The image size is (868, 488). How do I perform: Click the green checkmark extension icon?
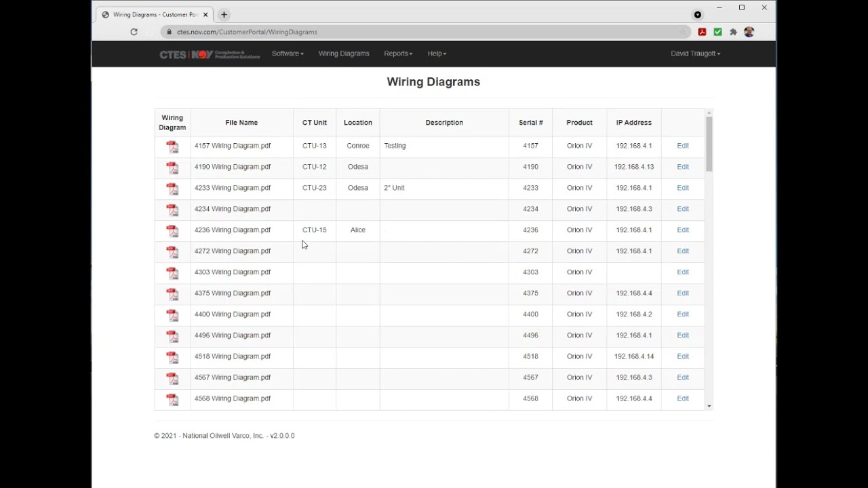coord(717,32)
